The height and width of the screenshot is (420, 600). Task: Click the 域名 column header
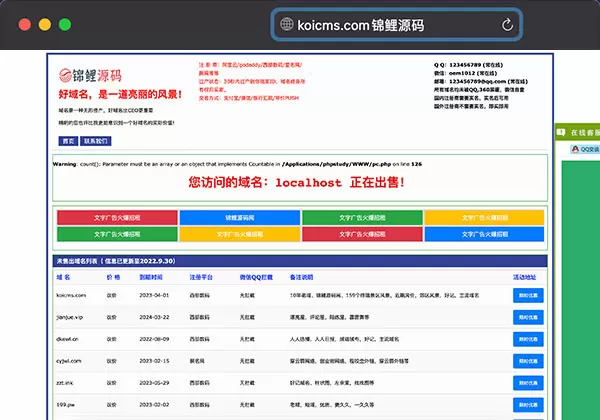coord(63,277)
